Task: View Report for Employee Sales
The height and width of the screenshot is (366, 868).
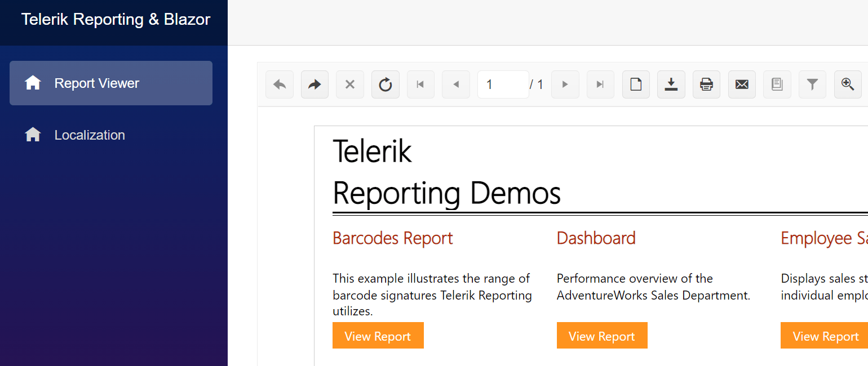Action: 825,336
